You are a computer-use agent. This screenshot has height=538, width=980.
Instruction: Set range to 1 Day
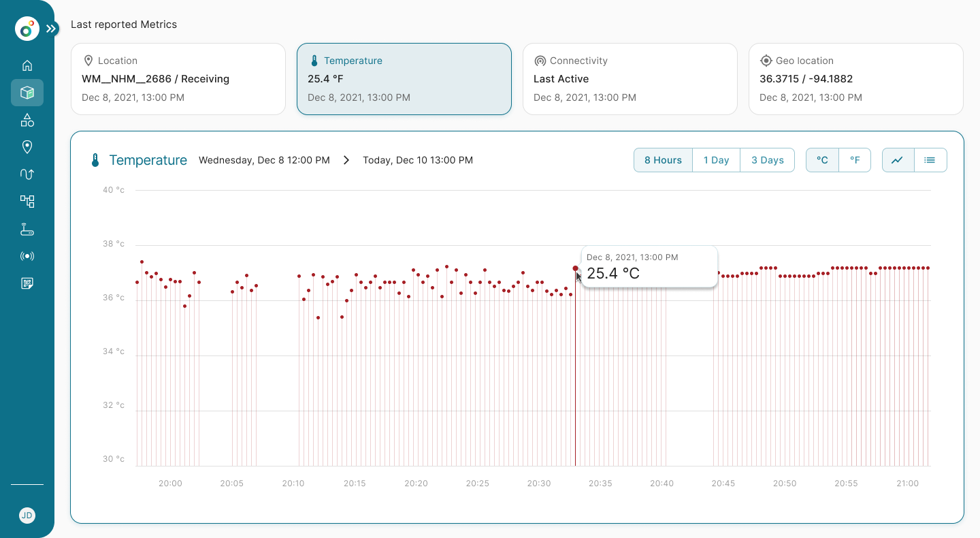pos(716,160)
